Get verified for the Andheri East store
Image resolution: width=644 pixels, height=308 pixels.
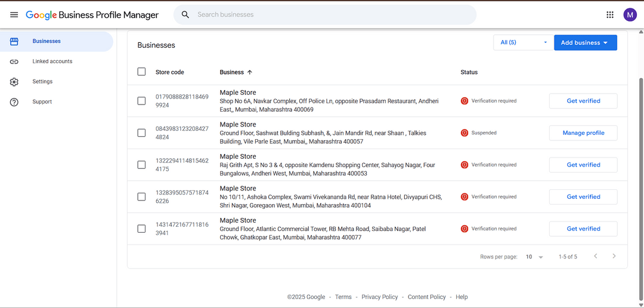583,101
